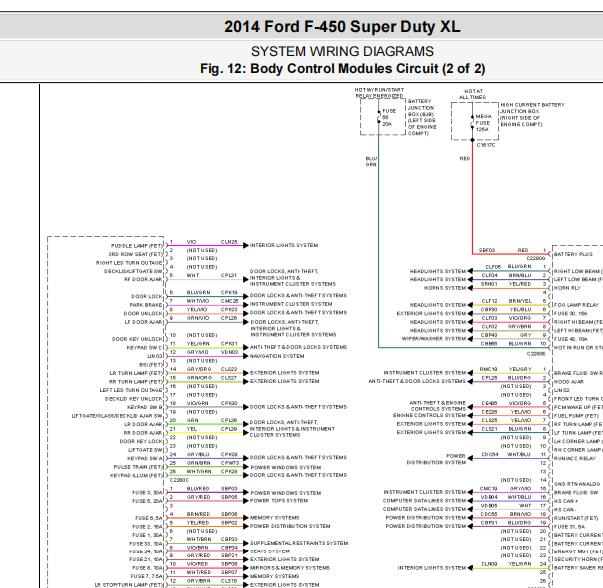The width and height of the screenshot is (603, 588).
Task: Click the 'POWER TOPS SYSTEM' destination label
Action: (279, 501)
